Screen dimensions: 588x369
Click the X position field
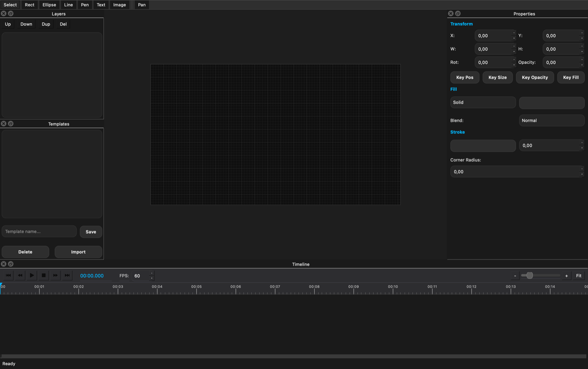pos(495,36)
